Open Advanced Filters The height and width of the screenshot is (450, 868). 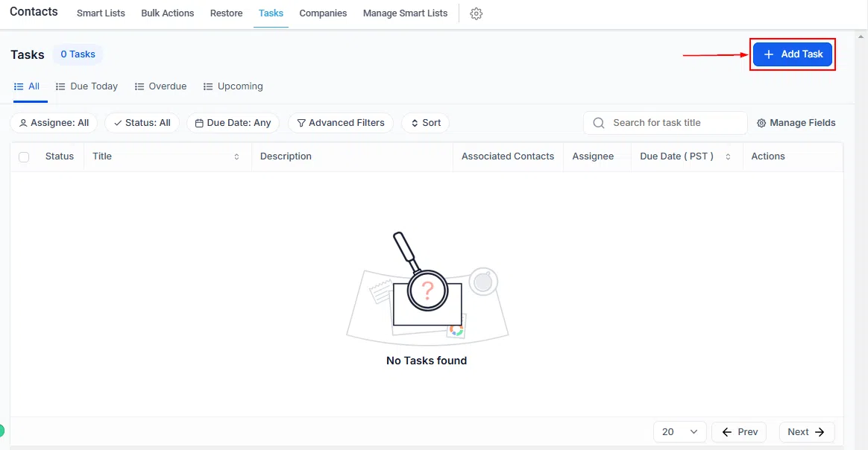341,123
